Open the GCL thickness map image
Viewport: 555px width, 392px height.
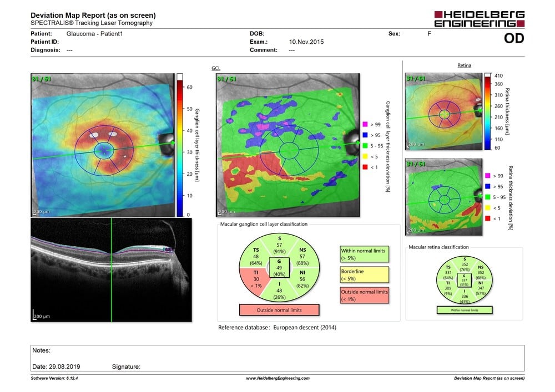click(x=102, y=145)
